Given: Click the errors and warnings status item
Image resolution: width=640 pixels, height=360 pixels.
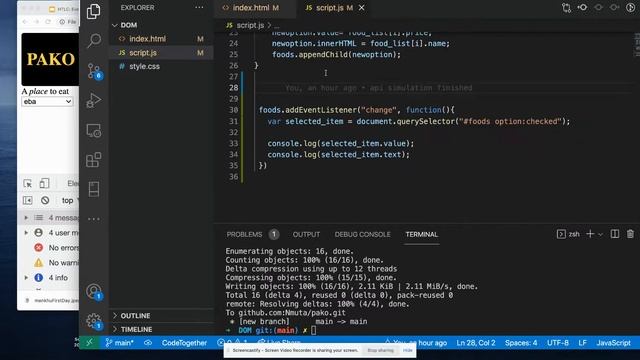Looking at the screenshot, I should tap(233, 342).
